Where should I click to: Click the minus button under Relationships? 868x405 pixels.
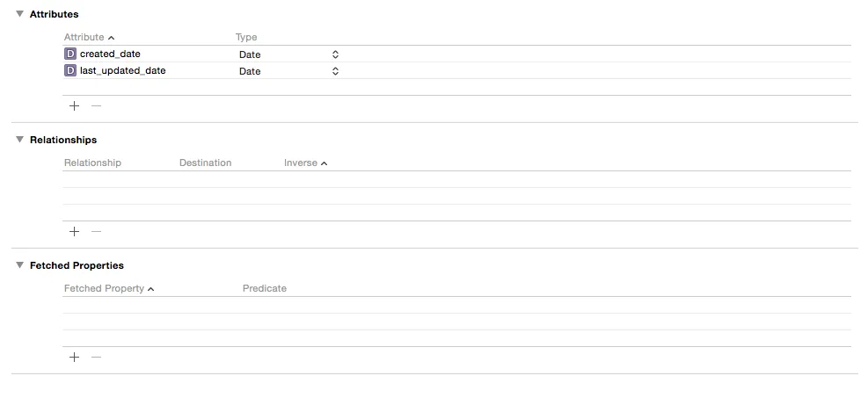click(97, 231)
